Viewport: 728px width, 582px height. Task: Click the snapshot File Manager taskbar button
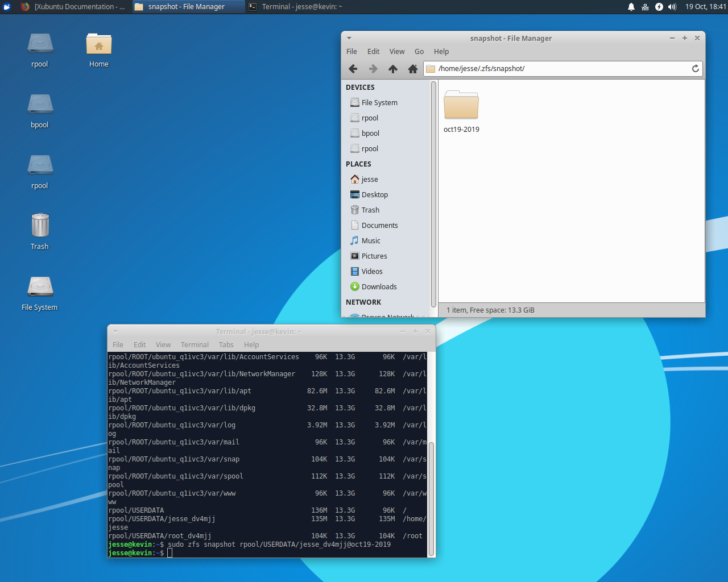coord(188,7)
